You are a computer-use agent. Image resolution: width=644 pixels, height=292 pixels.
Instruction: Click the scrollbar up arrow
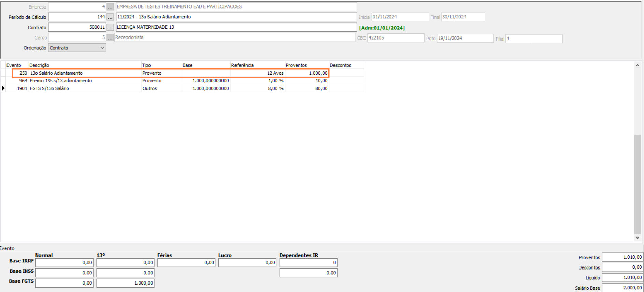point(637,65)
